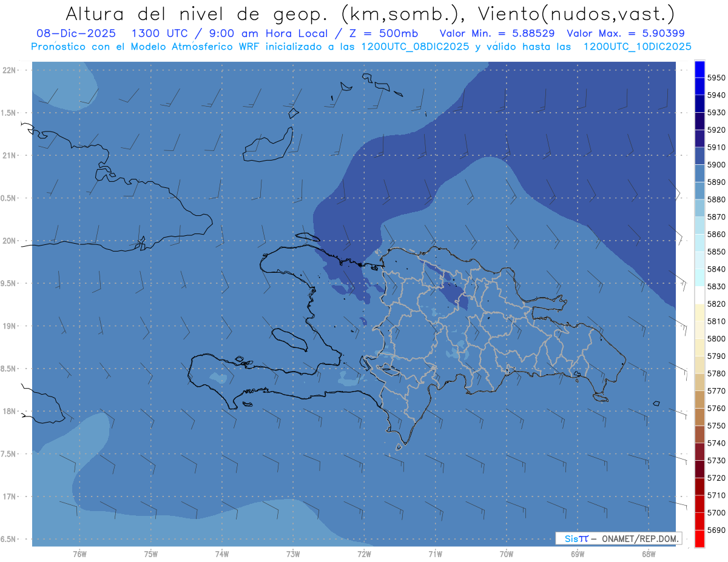The height and width of the screenshot is (562, 728).
Task: Click the legend value "5920"
Action: (x=716, y=130)
